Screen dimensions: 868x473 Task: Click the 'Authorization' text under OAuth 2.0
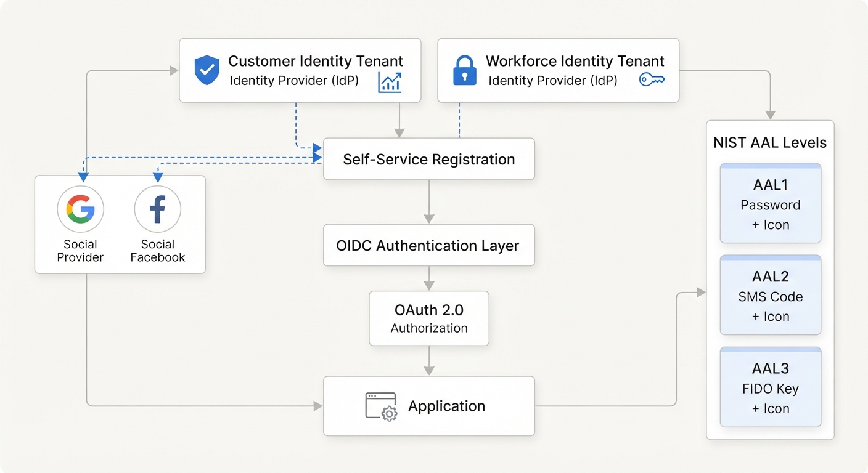tap(429, 328)
